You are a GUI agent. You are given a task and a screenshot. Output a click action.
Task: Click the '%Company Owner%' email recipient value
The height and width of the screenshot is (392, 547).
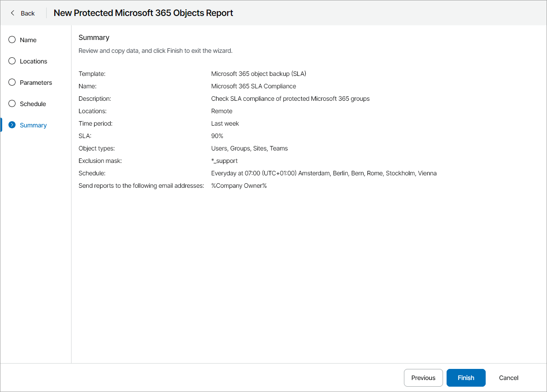click(239, 186)
